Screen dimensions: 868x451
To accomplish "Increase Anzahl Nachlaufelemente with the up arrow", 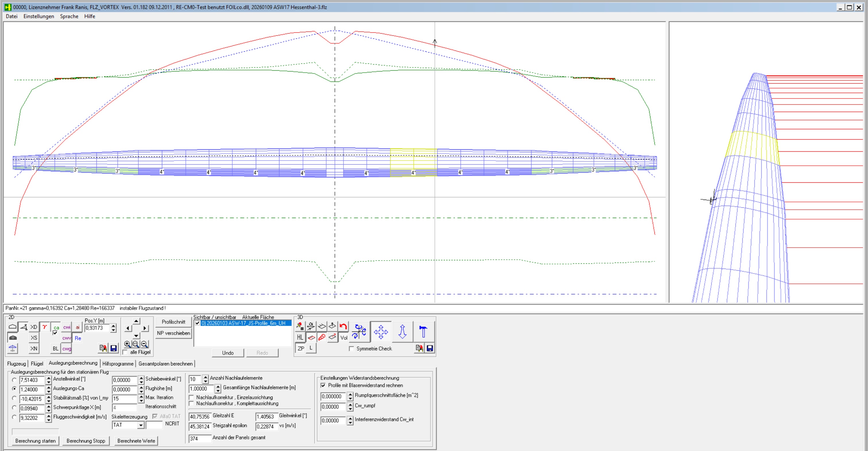I will (x=205, y=377).
